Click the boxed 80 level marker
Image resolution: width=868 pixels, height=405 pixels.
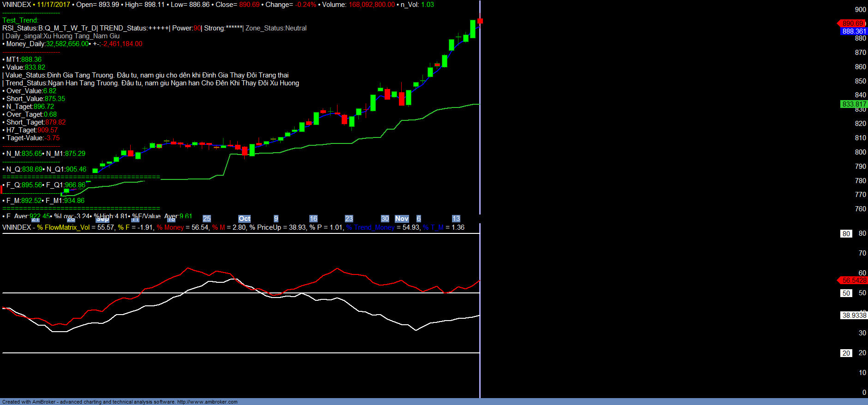(x=846, y=234)
